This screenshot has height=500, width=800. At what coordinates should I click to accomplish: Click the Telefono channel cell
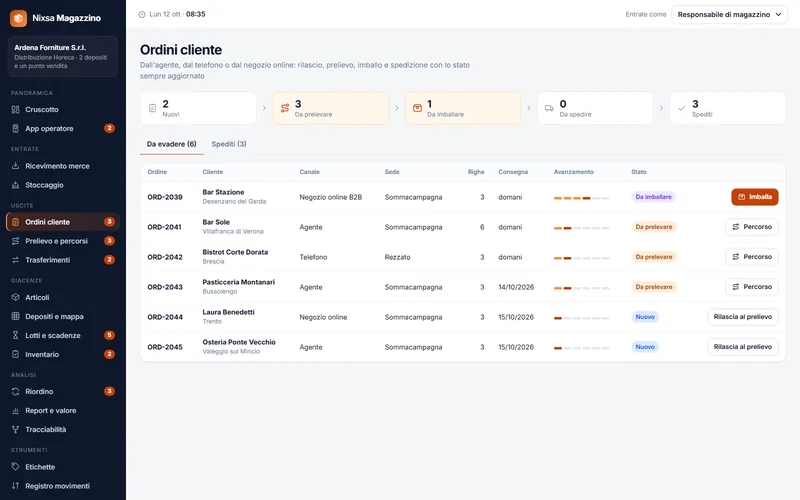pyautogui.click(x=313, y=257)
